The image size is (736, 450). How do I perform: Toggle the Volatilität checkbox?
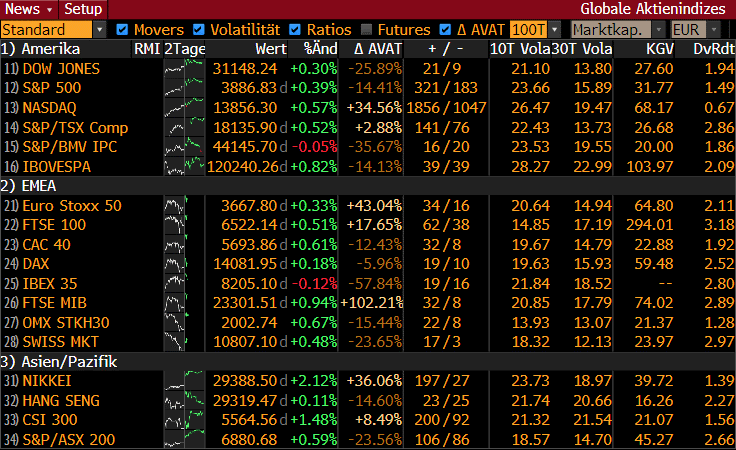pos(199,30)
